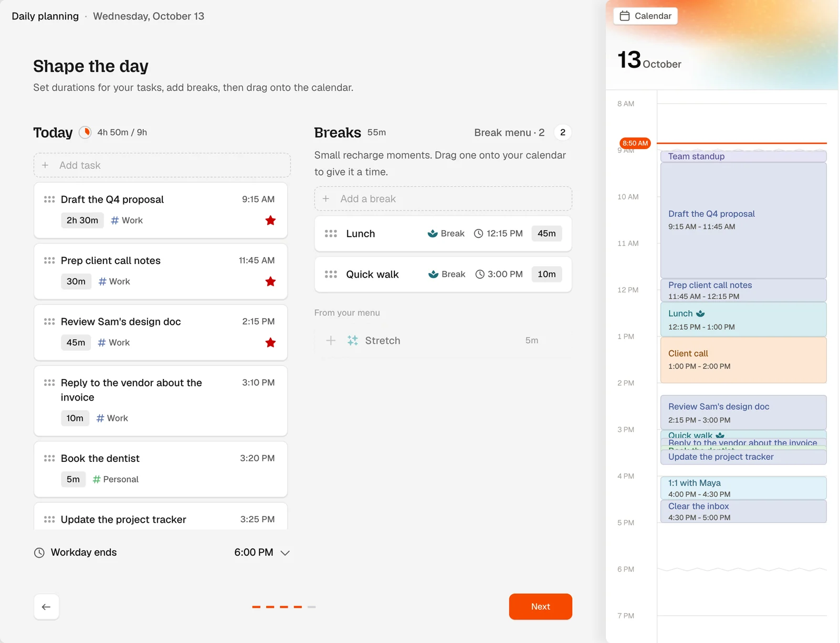
Task: Click the 8:50 AM current time marker
Action: [635, 143]
